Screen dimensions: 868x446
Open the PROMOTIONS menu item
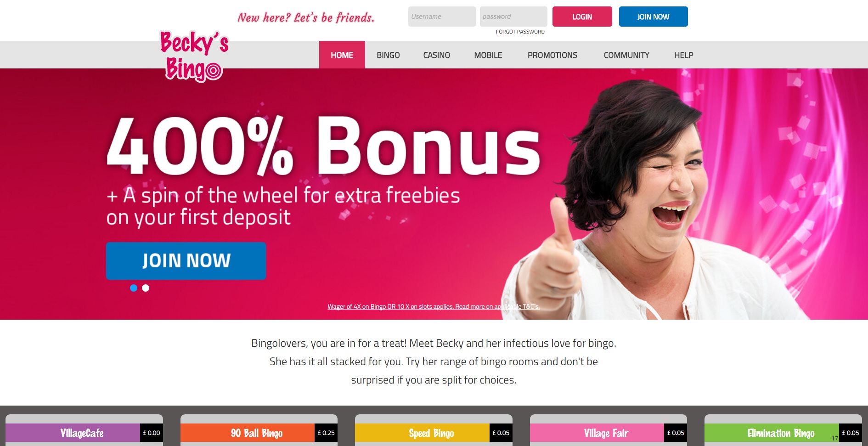[552, 55]
